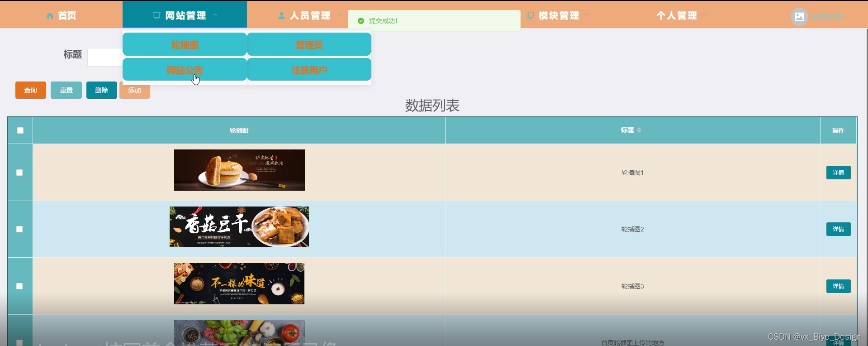Click the 轮播图3 title cell

tap(632, 286)
